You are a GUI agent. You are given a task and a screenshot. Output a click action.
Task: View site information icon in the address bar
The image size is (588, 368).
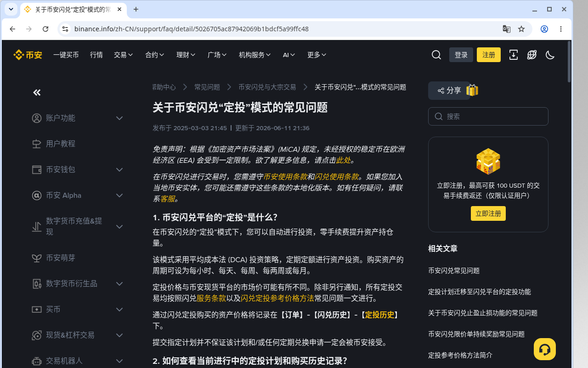point(65,29)
